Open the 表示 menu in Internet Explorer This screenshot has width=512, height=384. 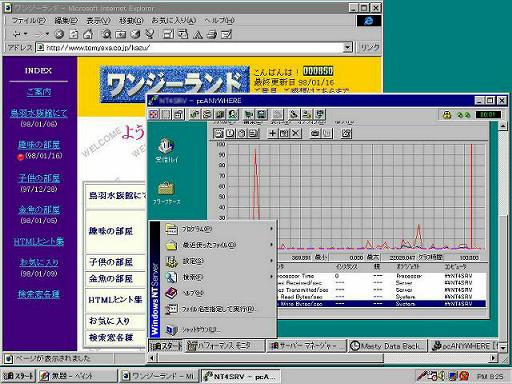pyautogui.click(x=98, y=21)
